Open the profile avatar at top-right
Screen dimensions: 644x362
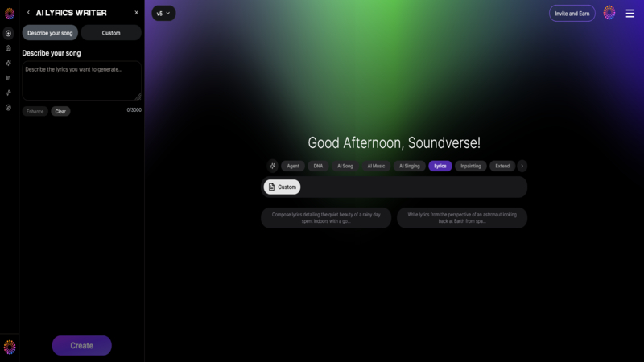(609, 13)
